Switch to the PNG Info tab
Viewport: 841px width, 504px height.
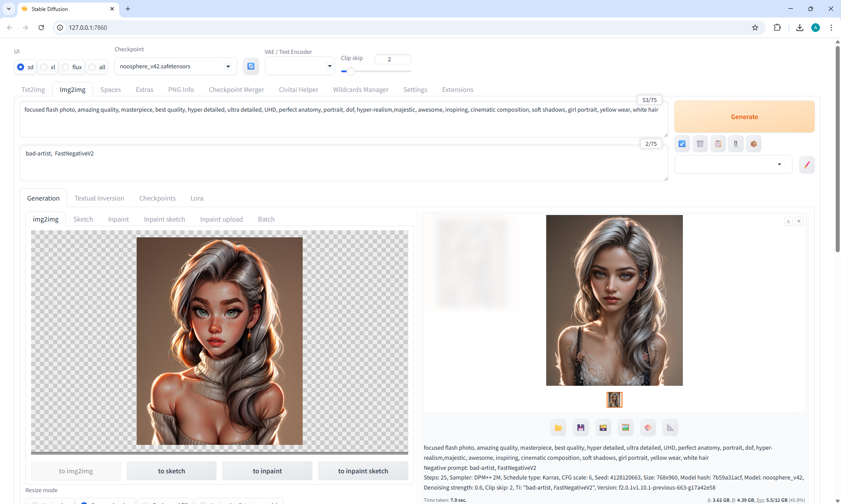[x=181, y=89]
